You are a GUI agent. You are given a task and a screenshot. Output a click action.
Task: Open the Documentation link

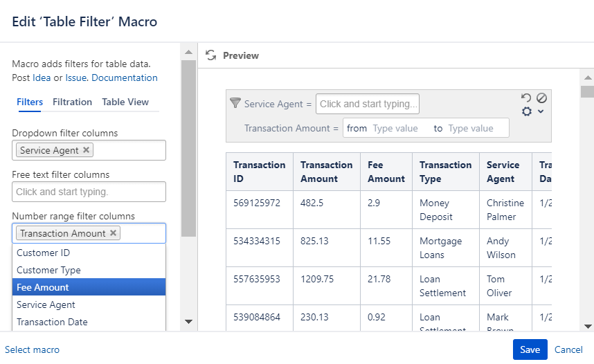[x=125, y=78]
